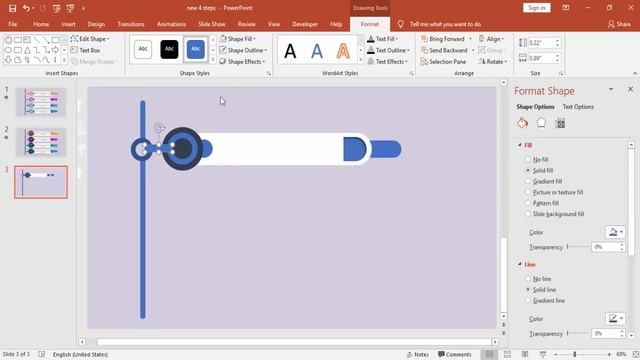The width and height of the screenshot is (640, 360).
Task: Expand WordArt Styles dialog launcher
Action: pos(411,73)
